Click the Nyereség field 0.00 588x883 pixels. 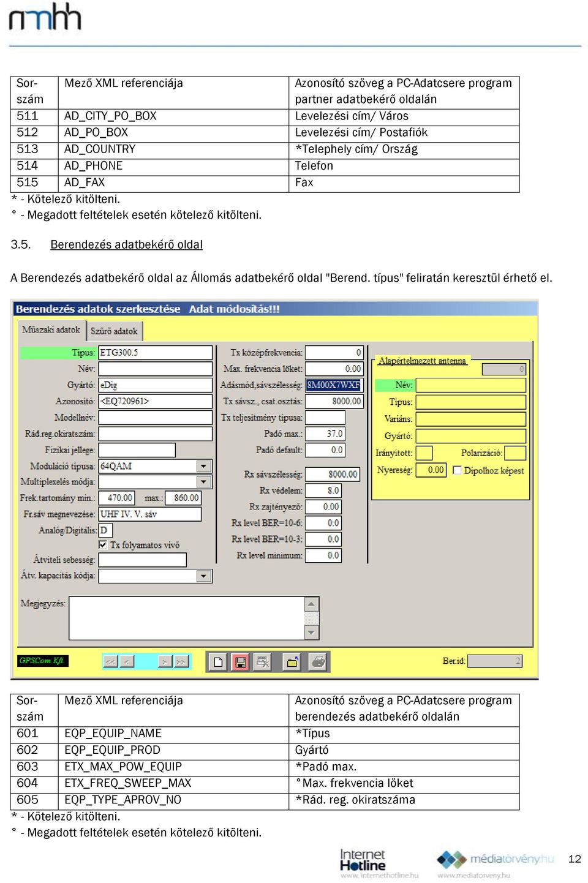click(431, 470)
